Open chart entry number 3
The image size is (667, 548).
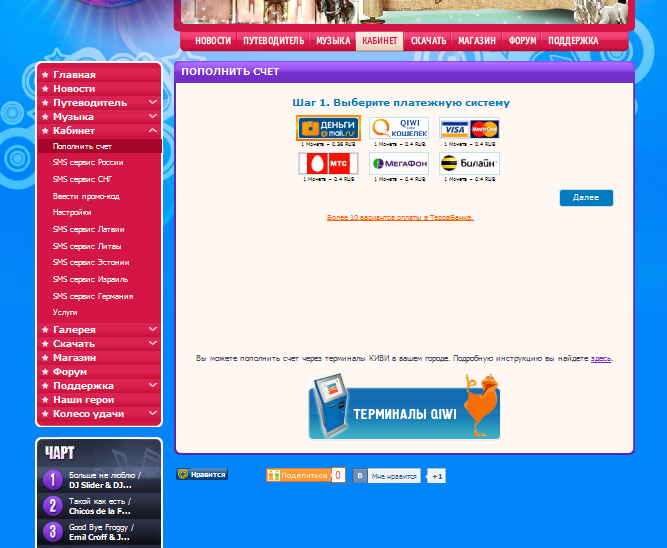pos(52,532)
